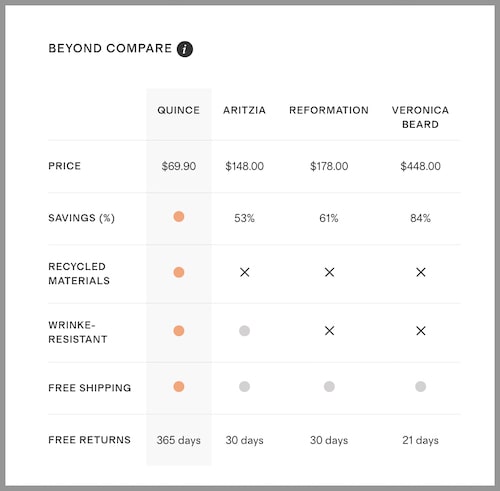
Task: Select the Aritzia column header
Action: click(x=244, y=110)
